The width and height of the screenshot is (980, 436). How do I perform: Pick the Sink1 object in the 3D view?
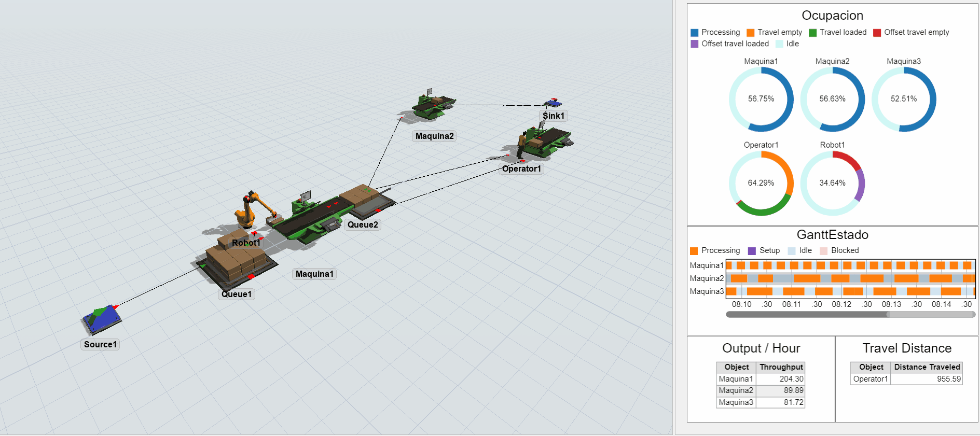553,103
